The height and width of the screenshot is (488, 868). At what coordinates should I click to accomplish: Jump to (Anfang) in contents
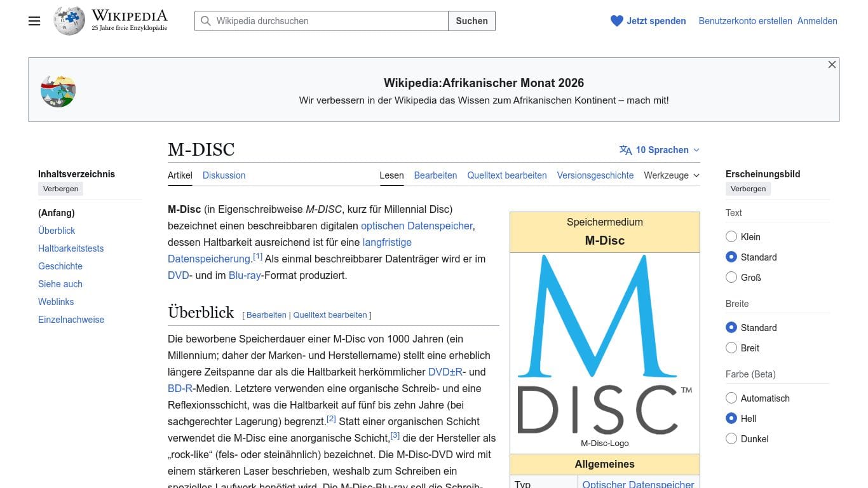coord(57,213)
